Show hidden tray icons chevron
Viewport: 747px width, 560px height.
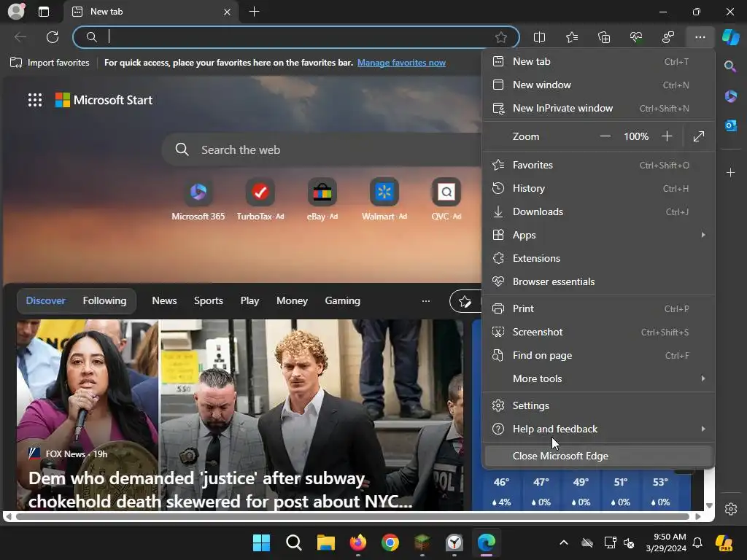click(564, 542)
